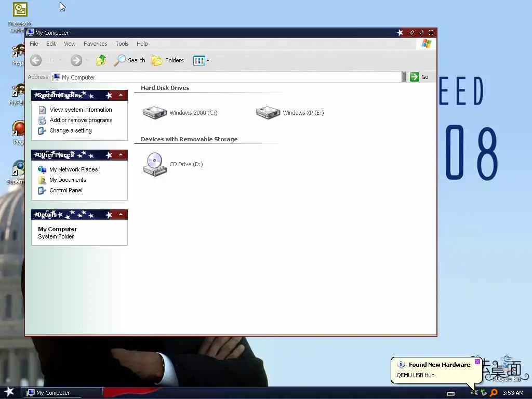Click the Control Panel icon in sidebar
The width and height of the screenshot is (532, 399).
click(42, 191)
